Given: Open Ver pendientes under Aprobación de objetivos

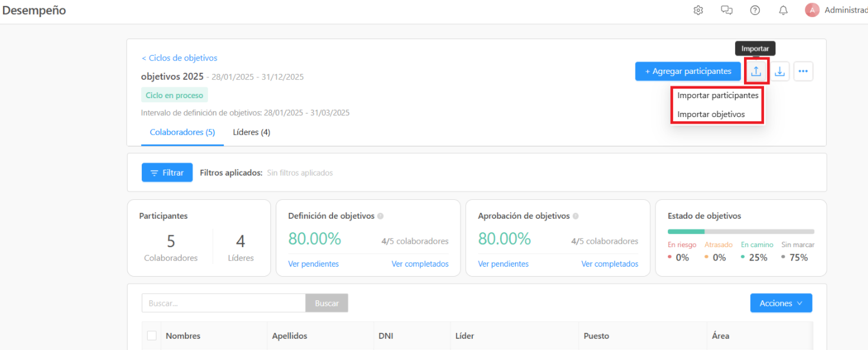Looking at the screenshot, I should pyautogui.click(x=503, y=264).
